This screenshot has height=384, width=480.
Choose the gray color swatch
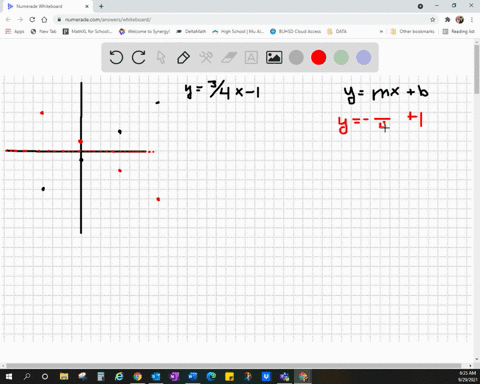[296, 57]
